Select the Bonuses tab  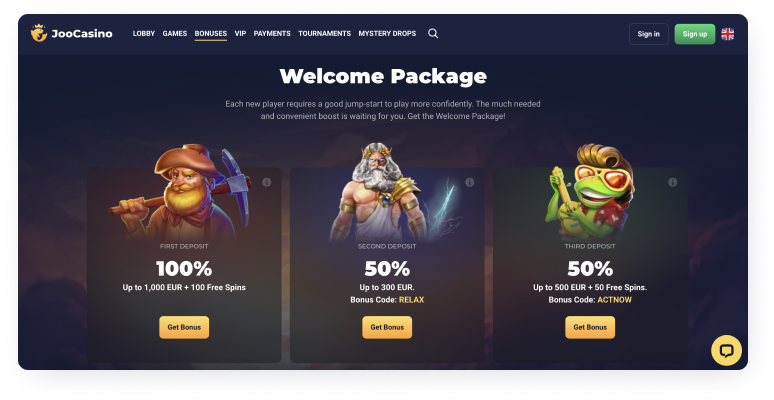click(x=211, y=34)
